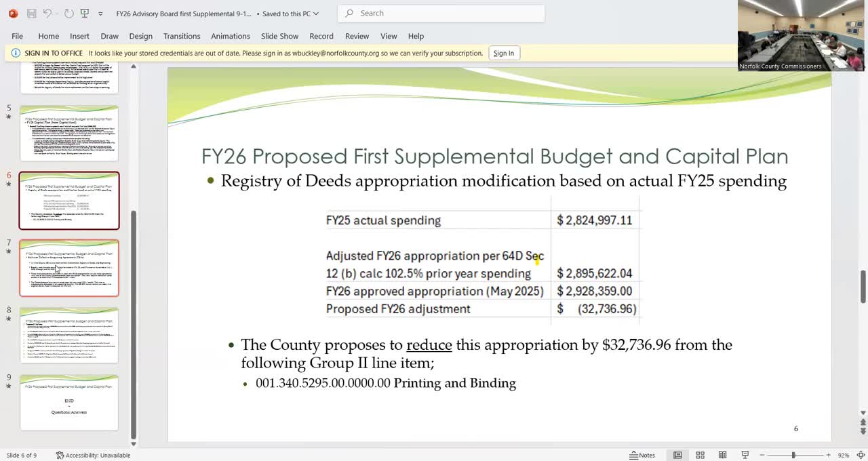Click the Sign In button in banner

point(503,54)
